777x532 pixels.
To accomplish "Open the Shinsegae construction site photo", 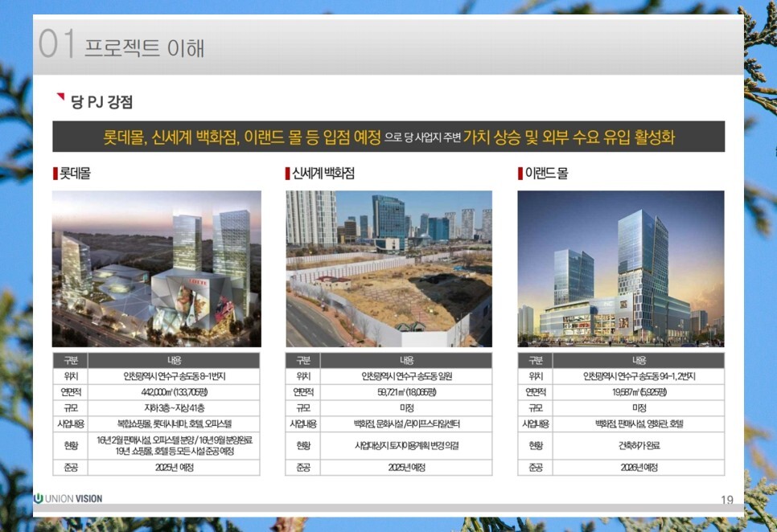I will pyautogui.click(x=389, y=268).
